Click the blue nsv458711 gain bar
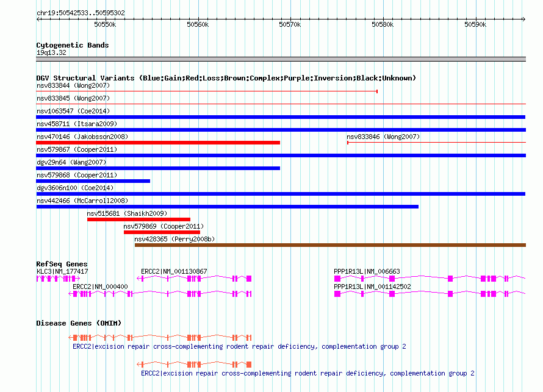Screen dimensions: 543x392 (281, 130)
